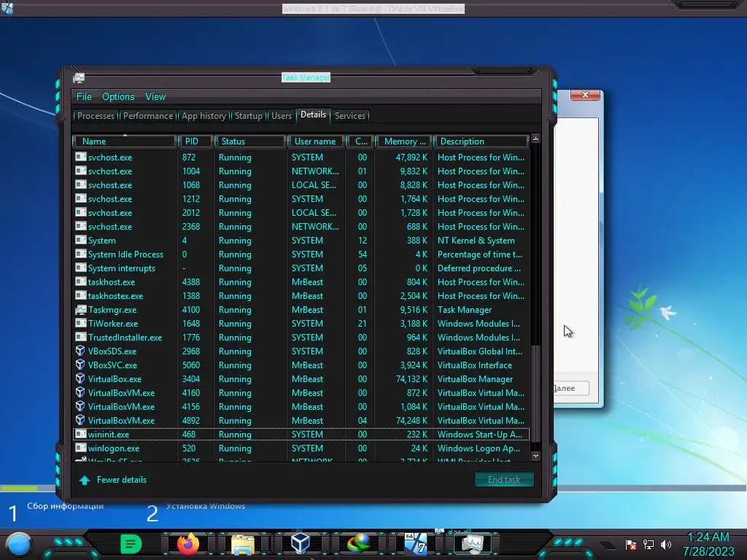Click the End task button
The width and height of the screenshot is (747, 560).
(x=504, y=480)
